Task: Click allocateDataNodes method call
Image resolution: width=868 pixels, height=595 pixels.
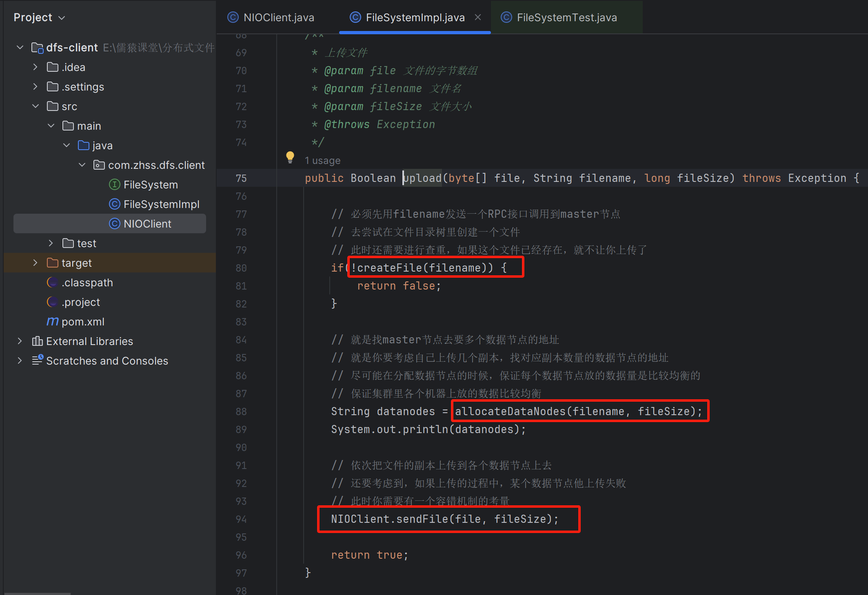Action: [x=579, y=411]
